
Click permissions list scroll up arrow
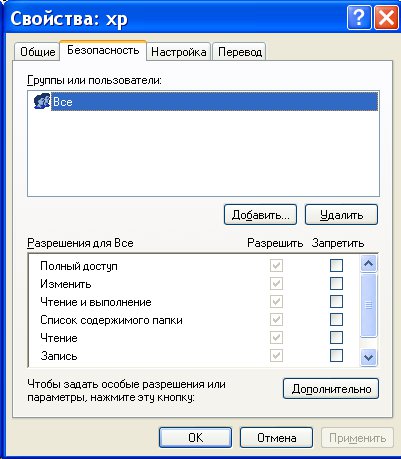tap(368, 264)
